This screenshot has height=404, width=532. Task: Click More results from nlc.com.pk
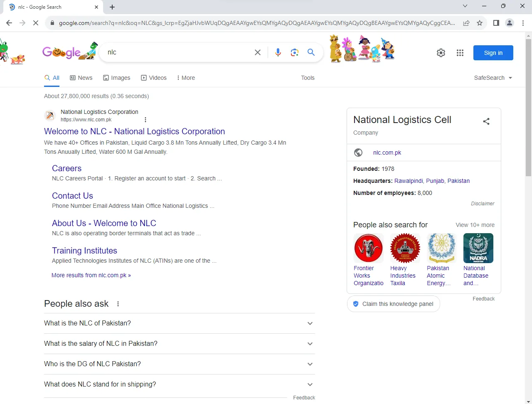[91, 275]
